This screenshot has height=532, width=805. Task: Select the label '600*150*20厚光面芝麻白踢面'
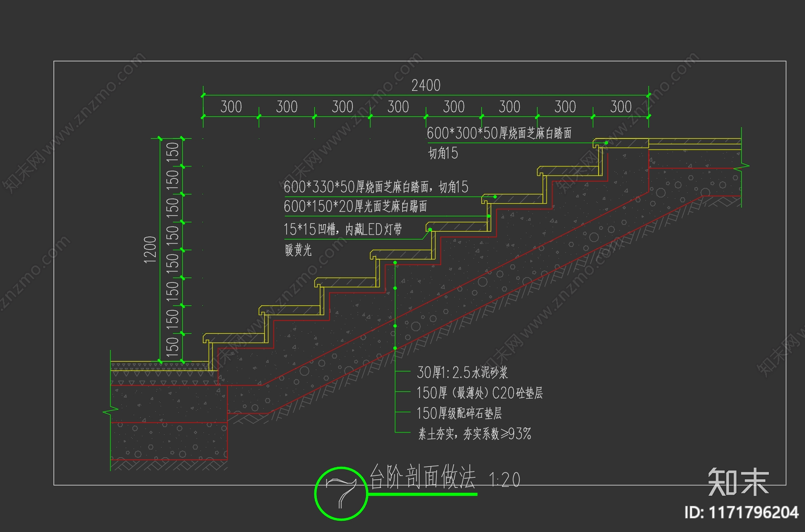355,206
